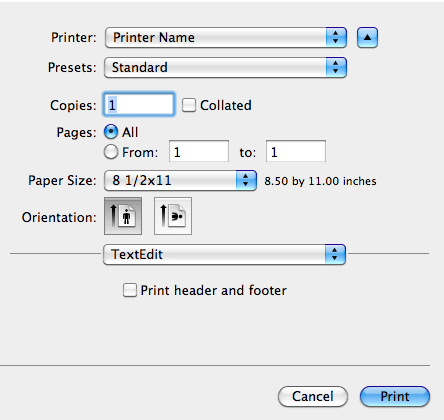Check Print header and footer

point(130,290)
